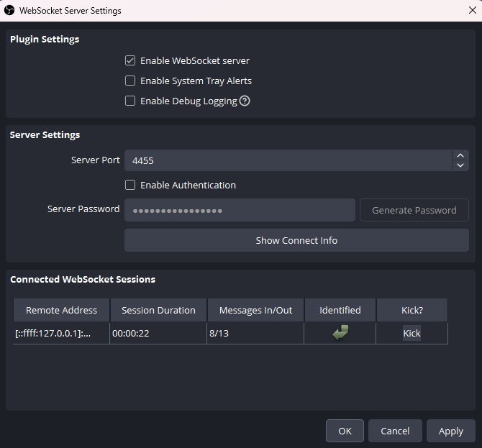
Task: Toggle Enable WebSocket server checkbox
Action: tap(130, 60)
